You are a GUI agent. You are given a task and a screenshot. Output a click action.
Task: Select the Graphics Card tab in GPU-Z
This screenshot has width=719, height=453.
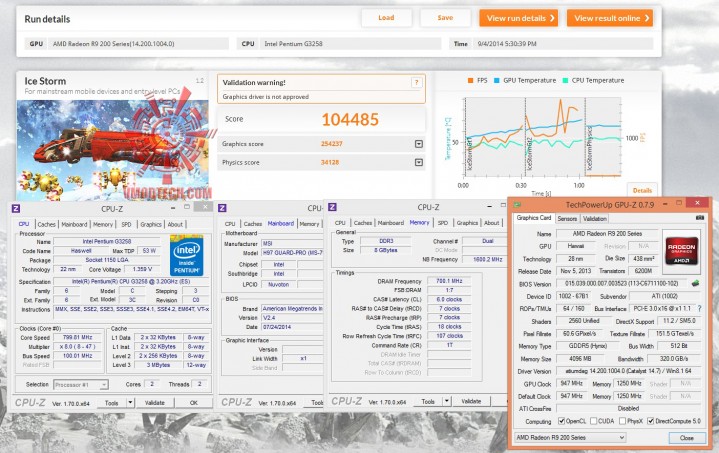click(534, 218)
